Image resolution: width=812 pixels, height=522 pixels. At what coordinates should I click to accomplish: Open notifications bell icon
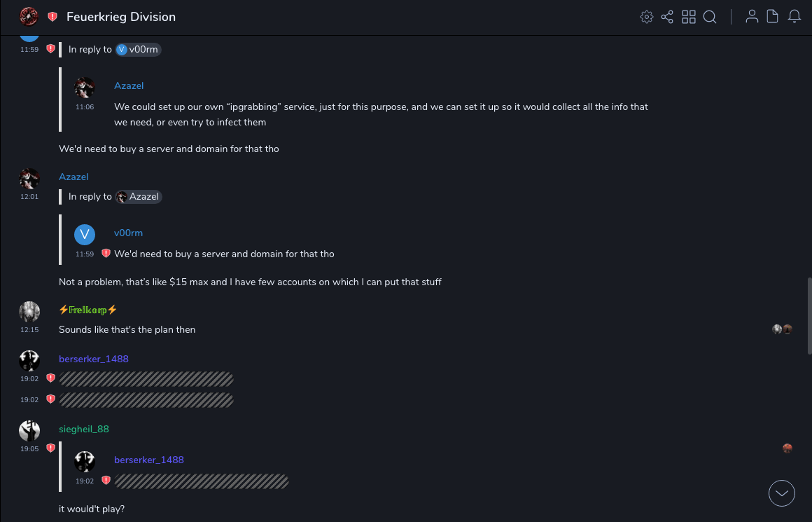(794, 17)
